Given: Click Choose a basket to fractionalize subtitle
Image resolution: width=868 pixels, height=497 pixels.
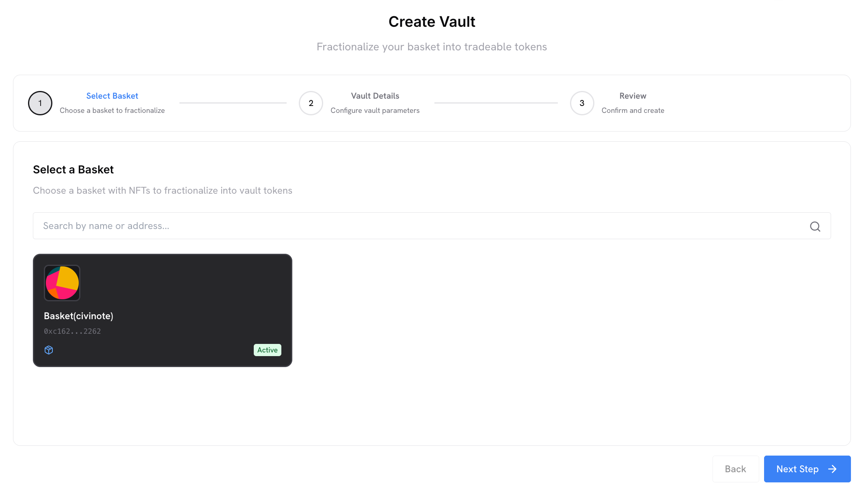Looking at the screenshot, I should 112,110.
